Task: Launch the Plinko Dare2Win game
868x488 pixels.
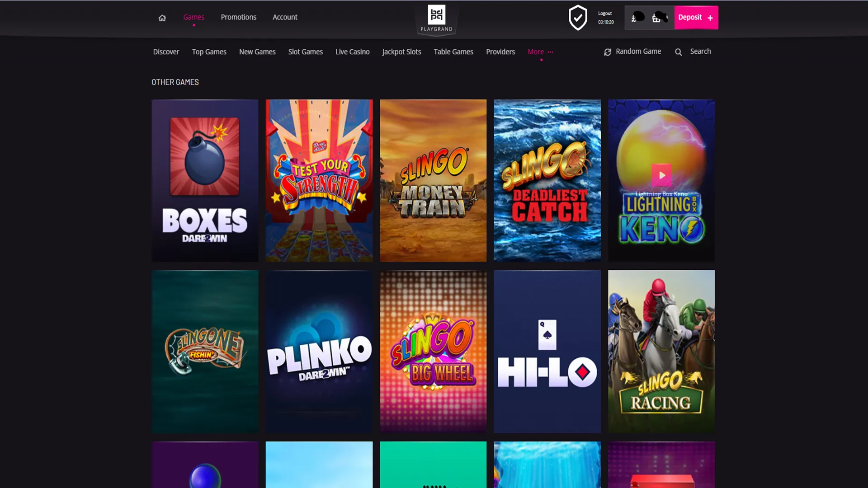Action: [x=319, y=351]
